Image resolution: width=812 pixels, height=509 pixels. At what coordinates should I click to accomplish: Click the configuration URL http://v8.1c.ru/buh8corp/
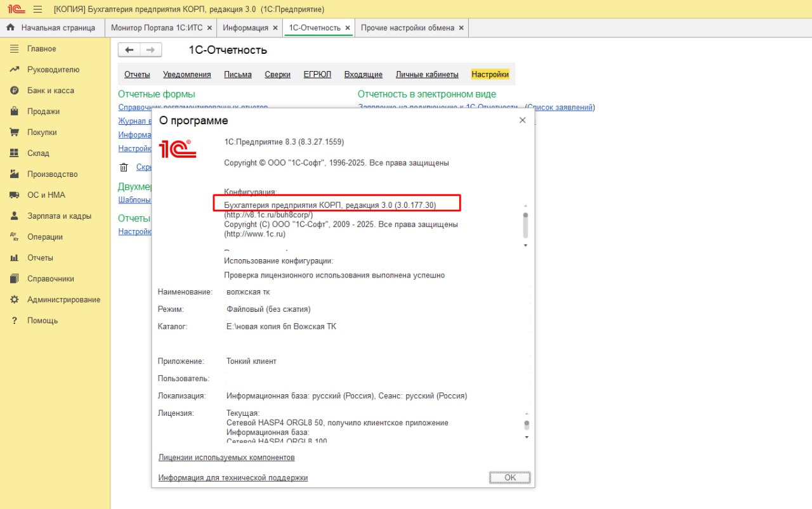(x=269, y=215)
